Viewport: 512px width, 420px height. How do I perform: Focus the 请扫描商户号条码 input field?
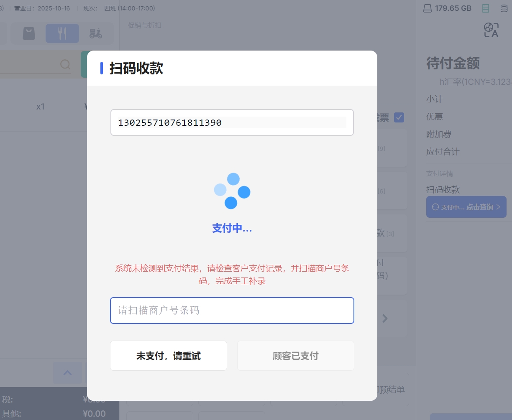point(232,311)
